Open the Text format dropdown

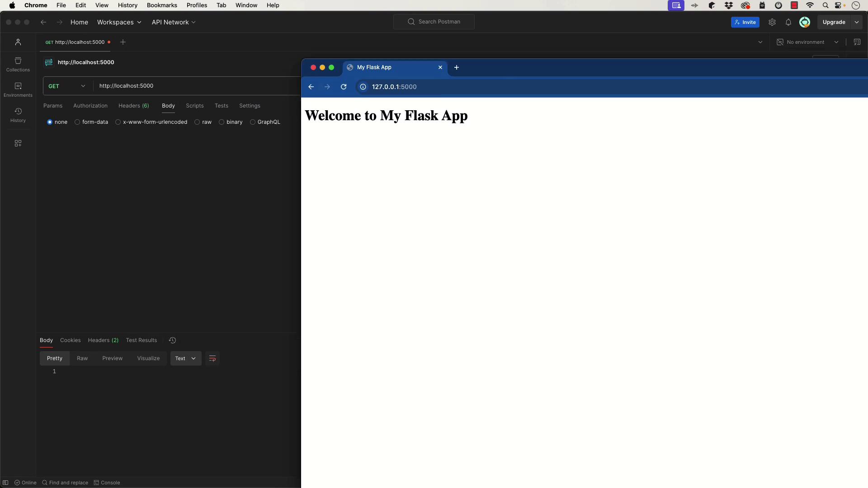coord(185,358)
